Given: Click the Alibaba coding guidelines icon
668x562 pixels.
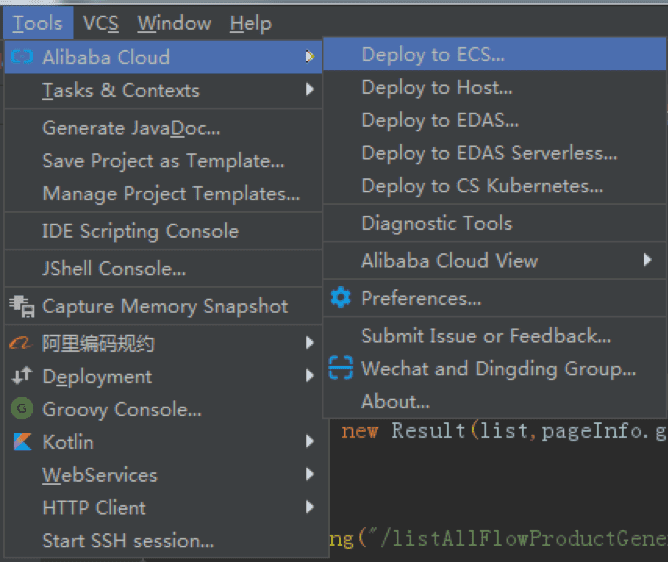Looking at the screenshot, I should (x=21, y=344).
